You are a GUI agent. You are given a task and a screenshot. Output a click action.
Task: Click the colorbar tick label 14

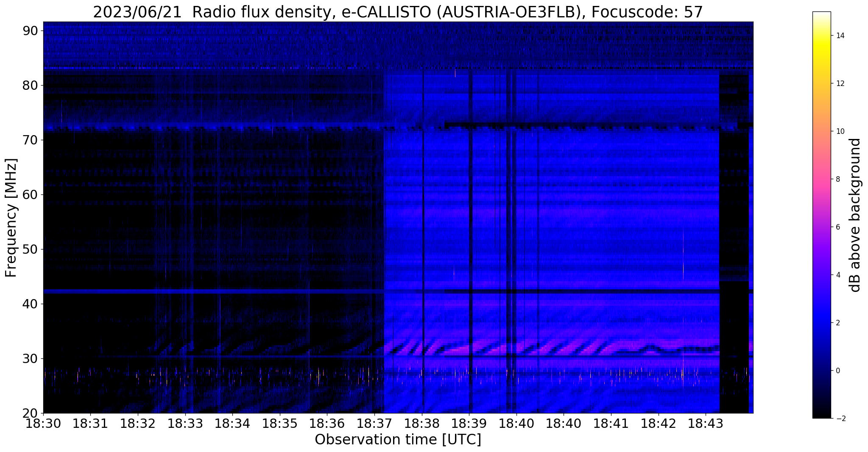click(839, 36)
